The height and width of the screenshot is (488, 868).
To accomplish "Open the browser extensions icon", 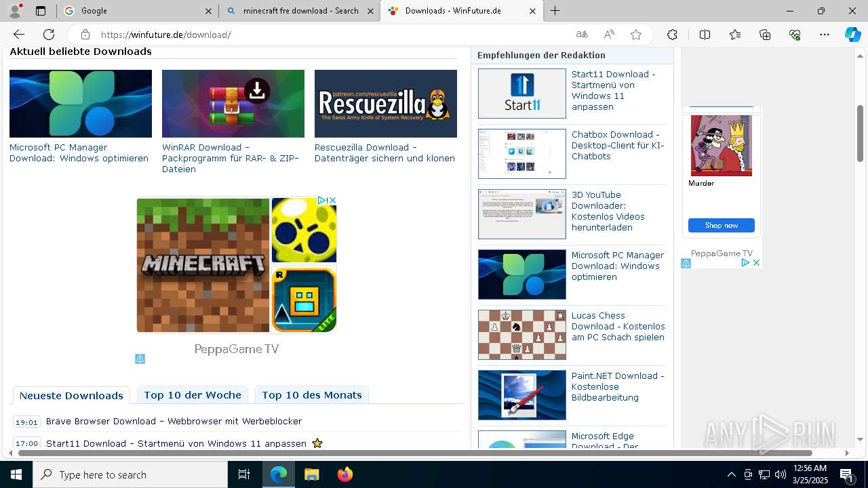I will pos(672,35).
